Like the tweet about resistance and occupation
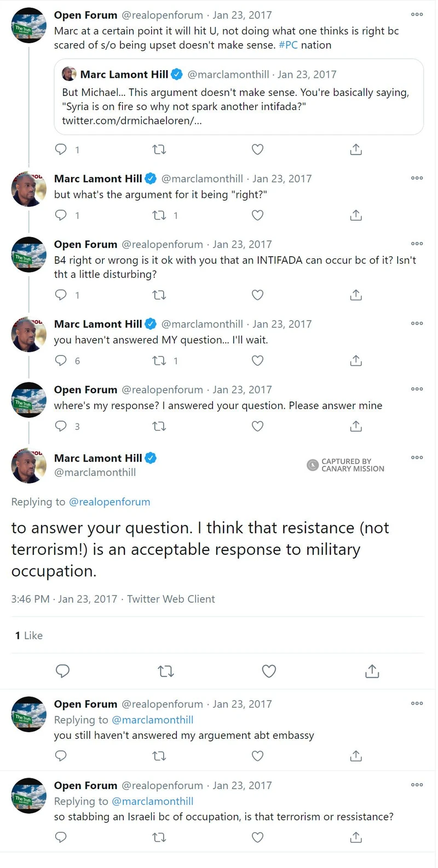This screenshot has width=438, height=868. click(269, 671)
